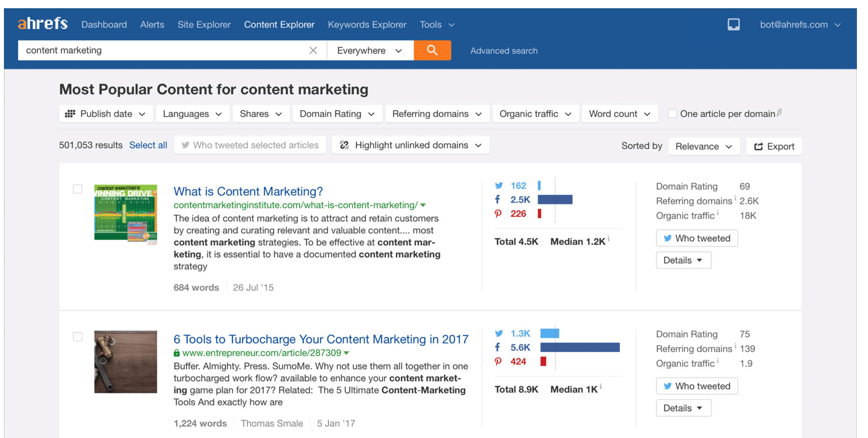
Task: Select the 6 Tools to Turbocharge result checkbox
Action: [78, 337]
